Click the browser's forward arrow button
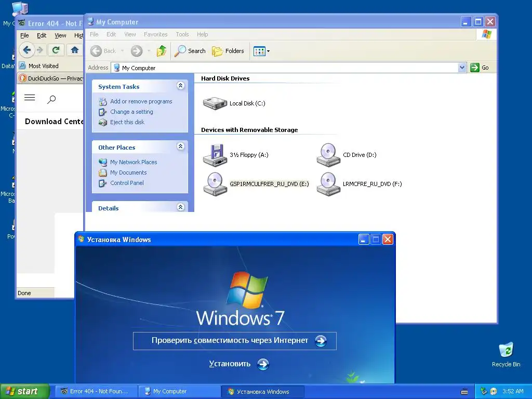 [x=40, y=50]
